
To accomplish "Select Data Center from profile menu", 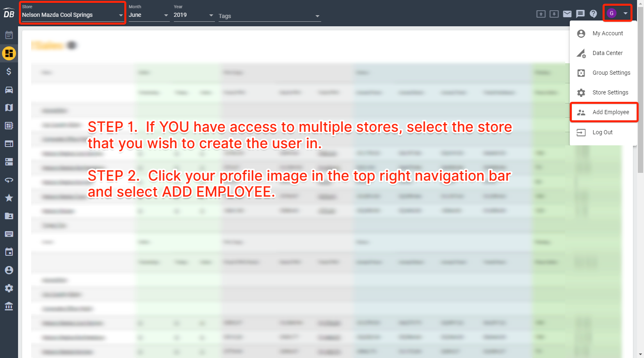I will (x=603, y=53).
